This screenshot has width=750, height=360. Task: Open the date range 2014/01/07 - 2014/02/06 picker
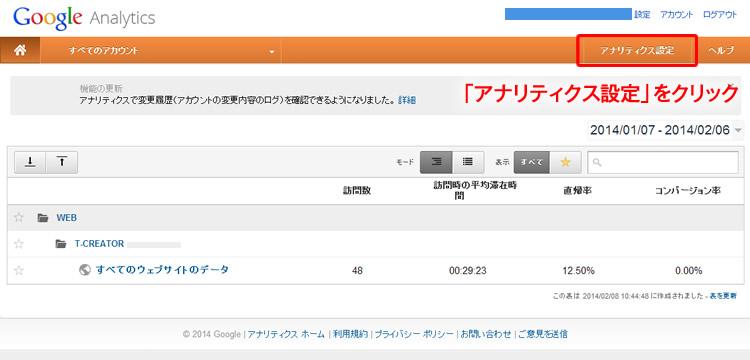[666, 130]
